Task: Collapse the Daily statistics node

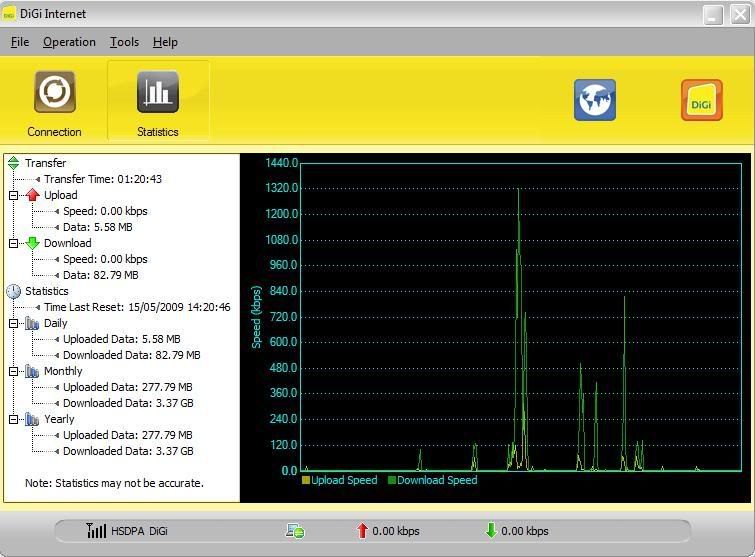Action: coord(13,324)
